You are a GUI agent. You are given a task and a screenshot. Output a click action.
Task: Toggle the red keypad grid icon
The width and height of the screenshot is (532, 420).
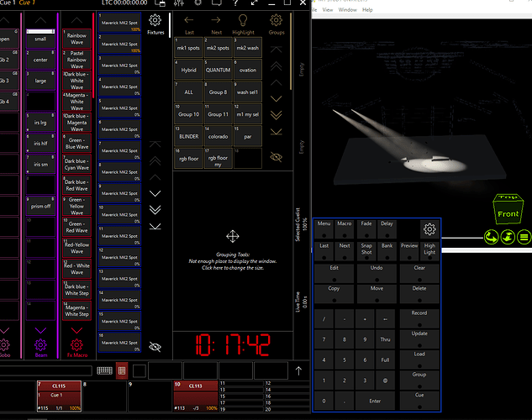click(x=122, y=370)
